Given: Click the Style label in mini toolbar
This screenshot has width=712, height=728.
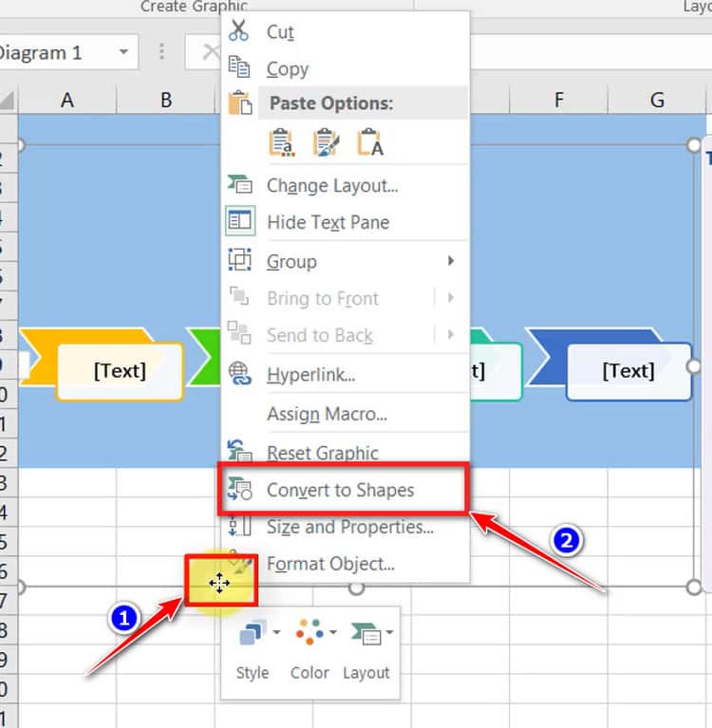Looking at the screenshot, I should (253, 672).
